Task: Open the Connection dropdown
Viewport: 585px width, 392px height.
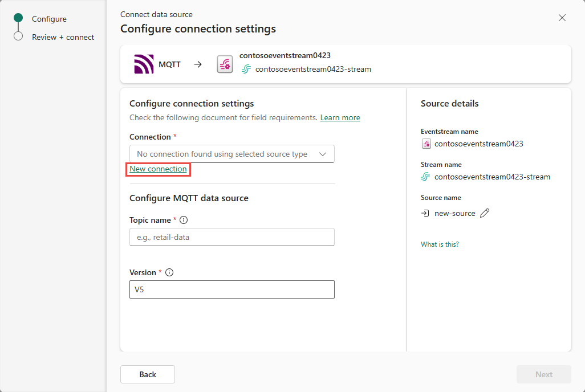Action: coord(222,154)
